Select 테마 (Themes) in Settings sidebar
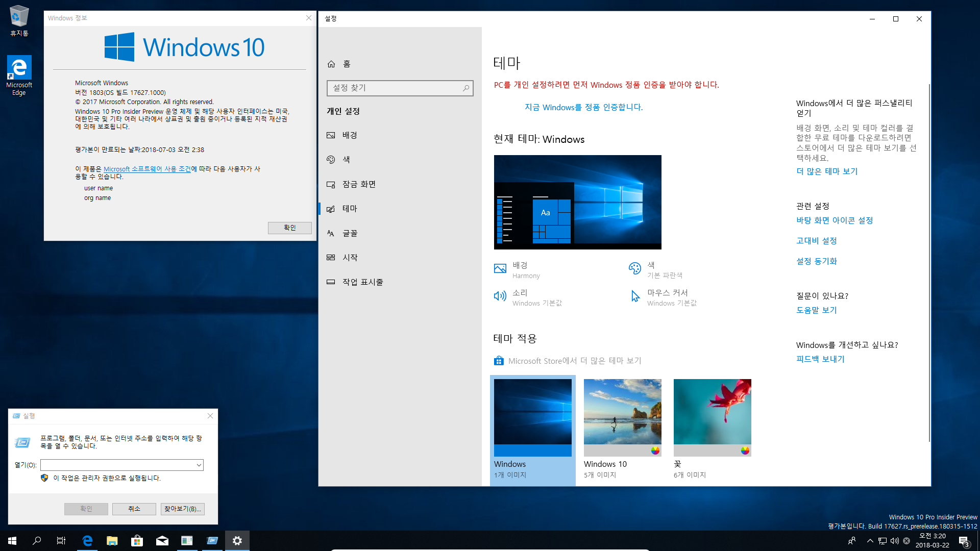Viewport: 980px width, 551px height. pos(400,209)
